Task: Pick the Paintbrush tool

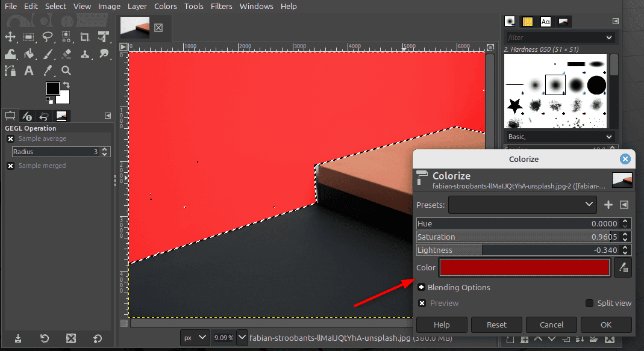Action: point(47,54)
